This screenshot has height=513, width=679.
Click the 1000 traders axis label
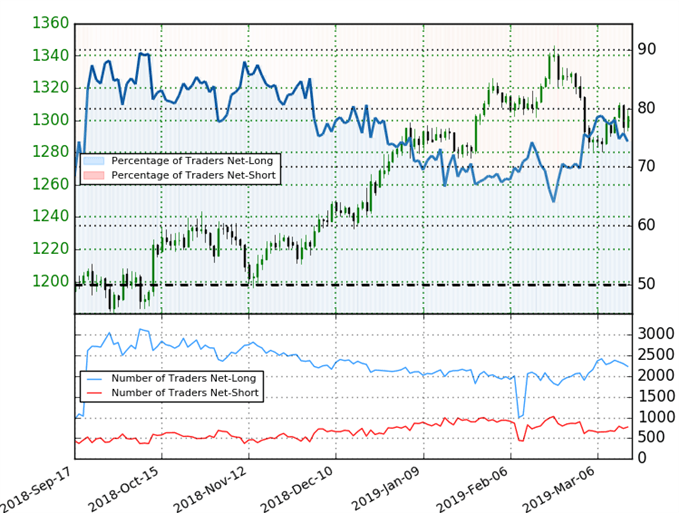pos(656,417)
